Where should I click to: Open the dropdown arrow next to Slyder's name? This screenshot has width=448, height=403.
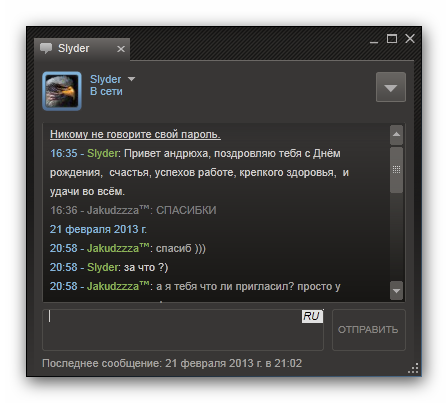[x=131, y=79]
